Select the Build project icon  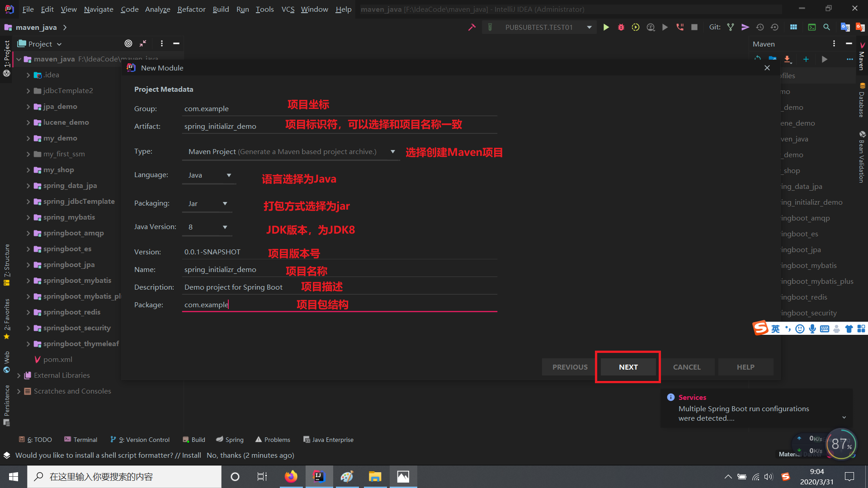tap(471, 28)
